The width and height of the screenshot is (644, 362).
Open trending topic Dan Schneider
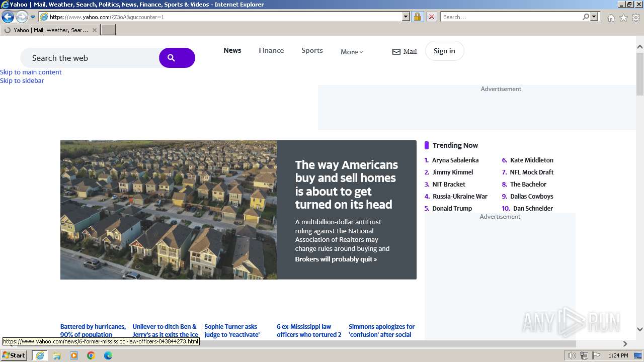[533, 208]
